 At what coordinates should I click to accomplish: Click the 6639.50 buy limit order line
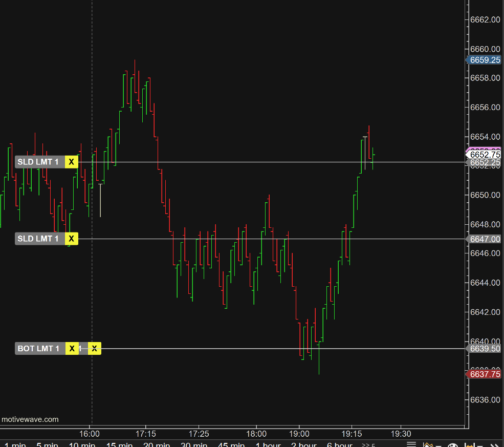283,349
